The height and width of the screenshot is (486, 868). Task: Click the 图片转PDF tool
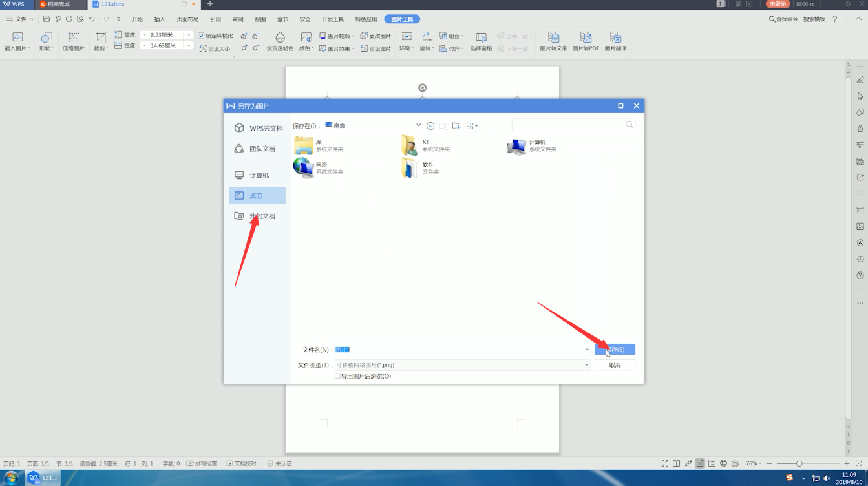[586, 41]
